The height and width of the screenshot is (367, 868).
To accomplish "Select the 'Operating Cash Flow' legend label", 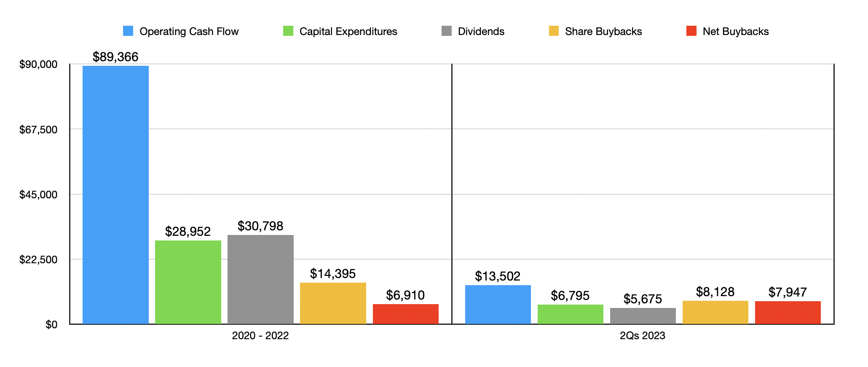I will (189, 32).
